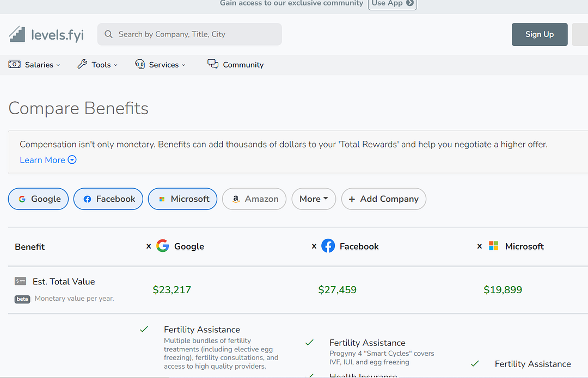Viewport: 588px width, 378px height.
Task: Click Gain access to our exclusive community text
Action: tap(291, 3)
